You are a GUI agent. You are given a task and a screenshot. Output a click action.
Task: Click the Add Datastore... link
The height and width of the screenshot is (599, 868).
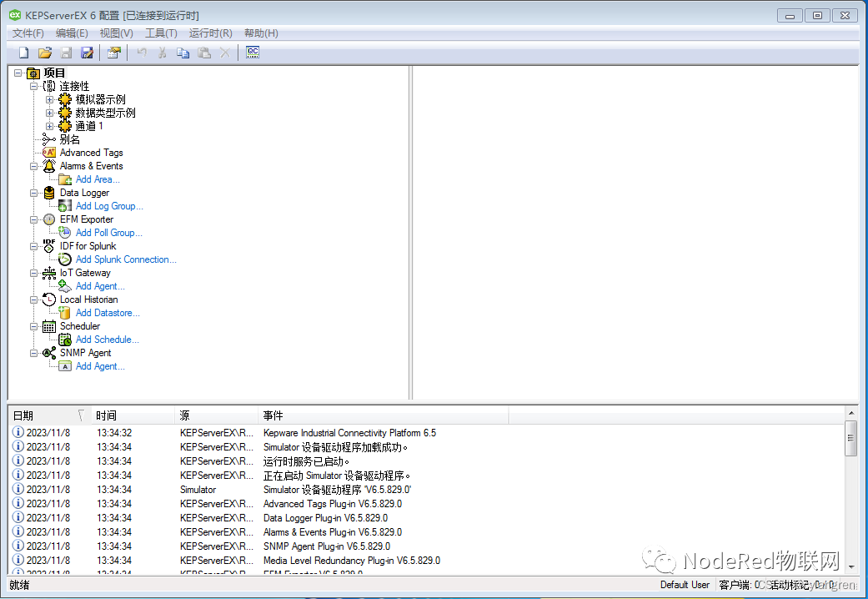click(108, 313)
